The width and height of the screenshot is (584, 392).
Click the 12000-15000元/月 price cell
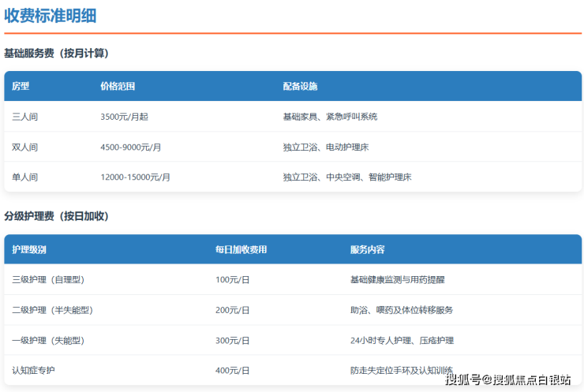(135, 177)
